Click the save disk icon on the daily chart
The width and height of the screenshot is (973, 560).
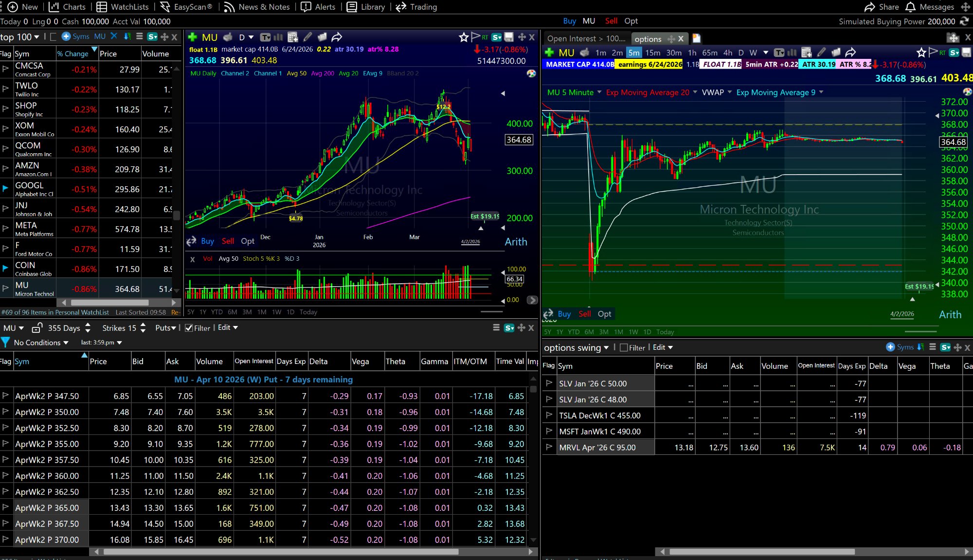click(x=509, y=37)
